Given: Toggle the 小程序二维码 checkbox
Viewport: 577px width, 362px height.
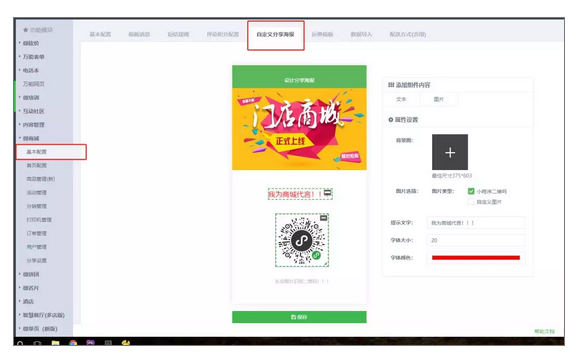Looking at the screenshot, I should point(471,191).
